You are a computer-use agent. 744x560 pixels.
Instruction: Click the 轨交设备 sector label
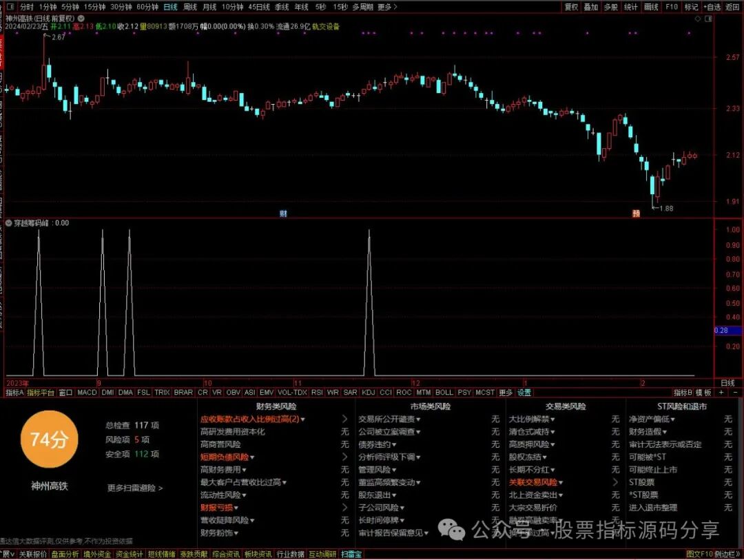pyautogui.click(x=326, y=27)
